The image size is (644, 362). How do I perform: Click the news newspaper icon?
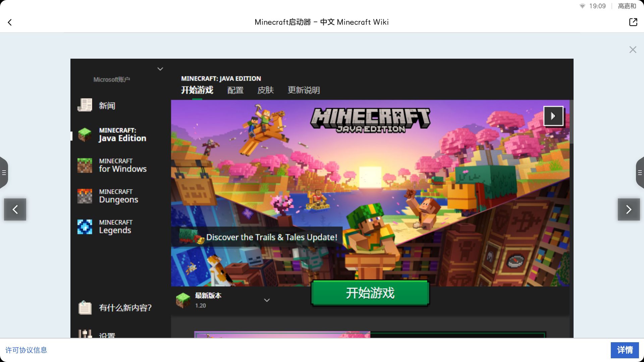[85, 105]
